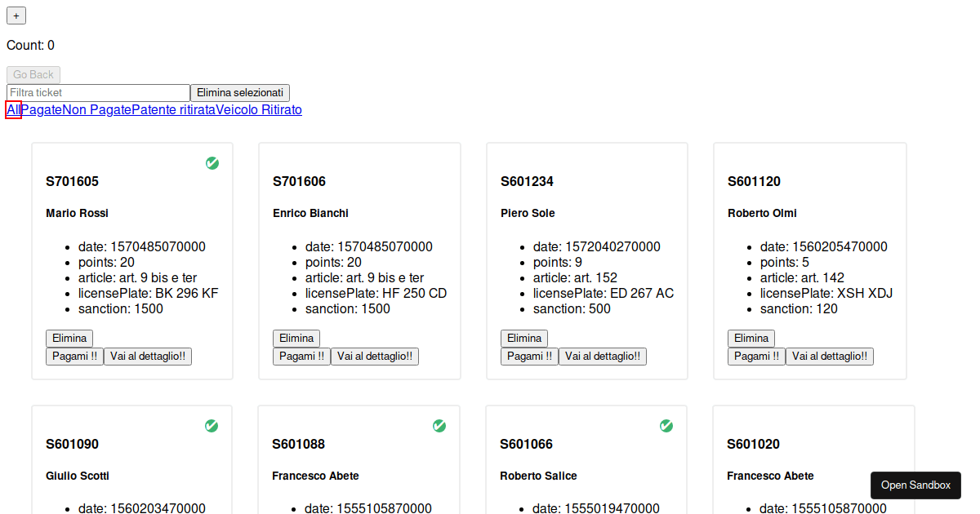This screenshot has width=980, height=514.
Task: Select the All filter link
Action: (x=13, y=109)
